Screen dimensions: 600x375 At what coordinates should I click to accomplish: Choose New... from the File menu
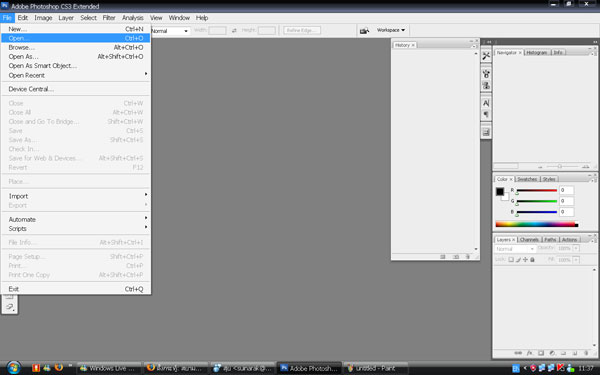[75, 29]
